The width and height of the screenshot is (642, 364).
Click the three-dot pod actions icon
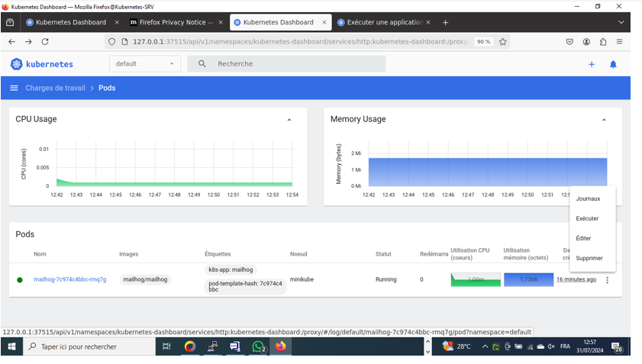click(x=608, y=280)
